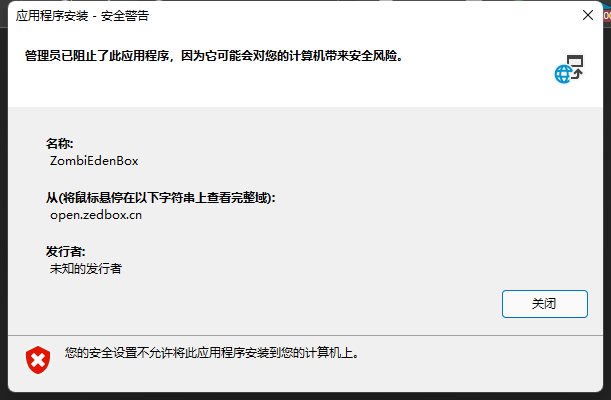Click the 发行者: label
The width and height of the screenshot is (611, 400).
click(x=65, y=251)
